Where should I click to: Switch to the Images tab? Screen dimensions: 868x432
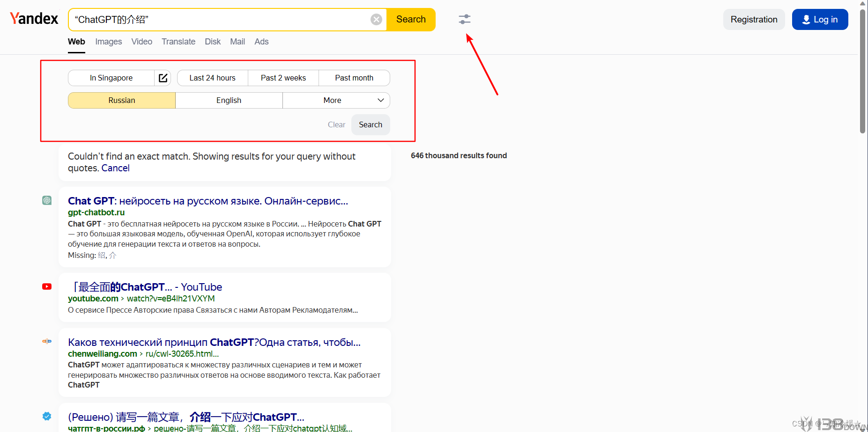pyautogui.click(x=109, y=42)
